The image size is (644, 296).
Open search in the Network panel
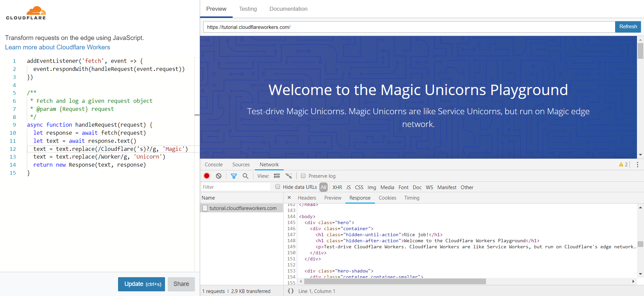click(x=246, y=176)
